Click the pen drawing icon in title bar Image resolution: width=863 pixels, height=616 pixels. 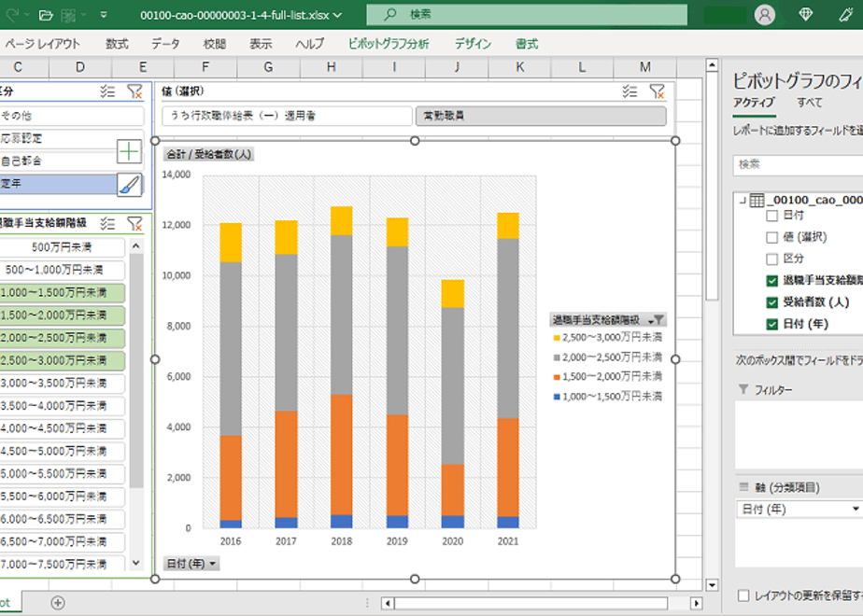point(846,15)
